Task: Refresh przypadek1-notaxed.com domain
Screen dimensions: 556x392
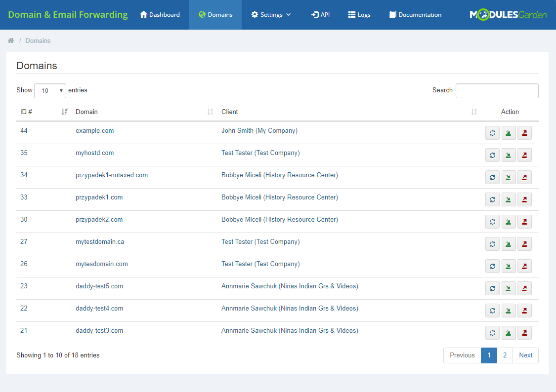Action: point(492,177)
